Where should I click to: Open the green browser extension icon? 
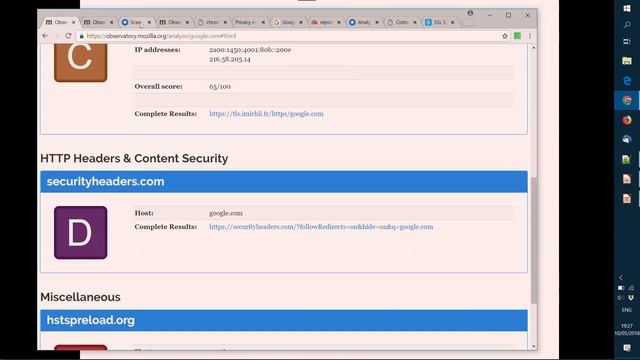click(517, 36)
